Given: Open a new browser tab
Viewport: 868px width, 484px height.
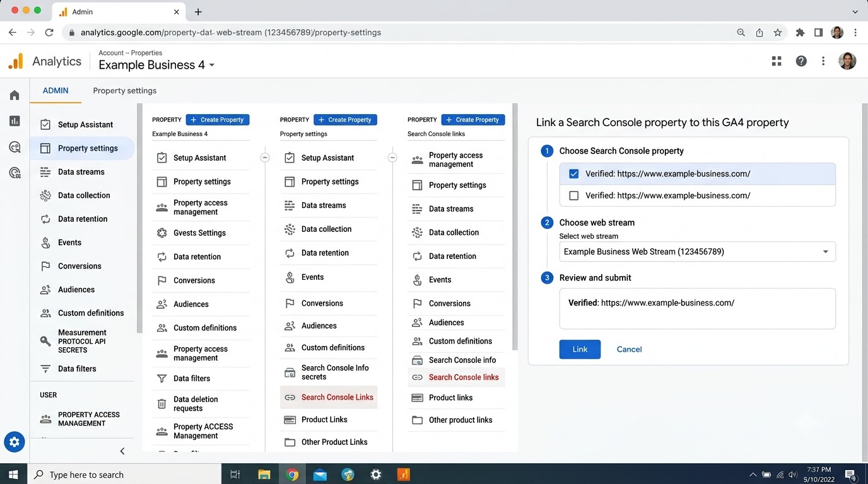Looking at the screenshot, I should (198, 12).
